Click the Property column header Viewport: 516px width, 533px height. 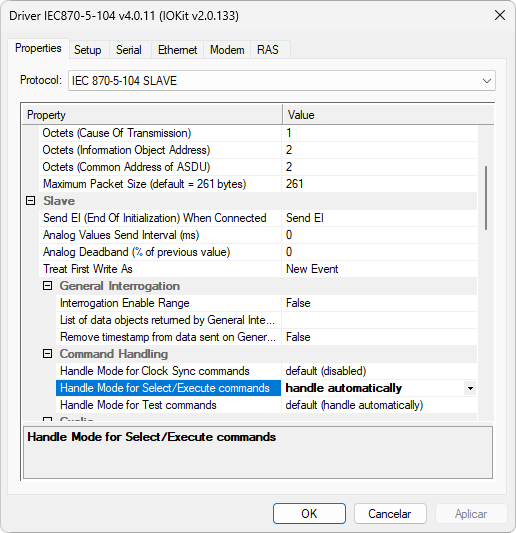152,115
